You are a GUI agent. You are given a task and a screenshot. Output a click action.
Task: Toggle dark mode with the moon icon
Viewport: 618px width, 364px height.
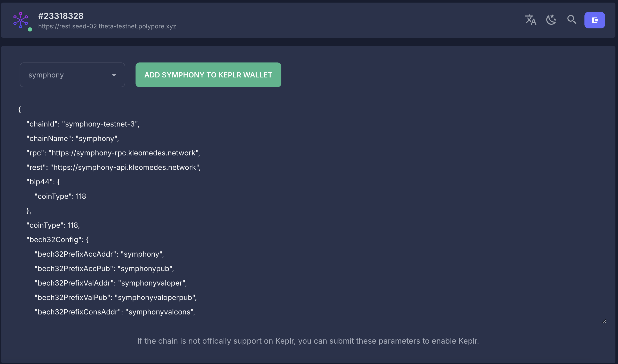(551, 20)
